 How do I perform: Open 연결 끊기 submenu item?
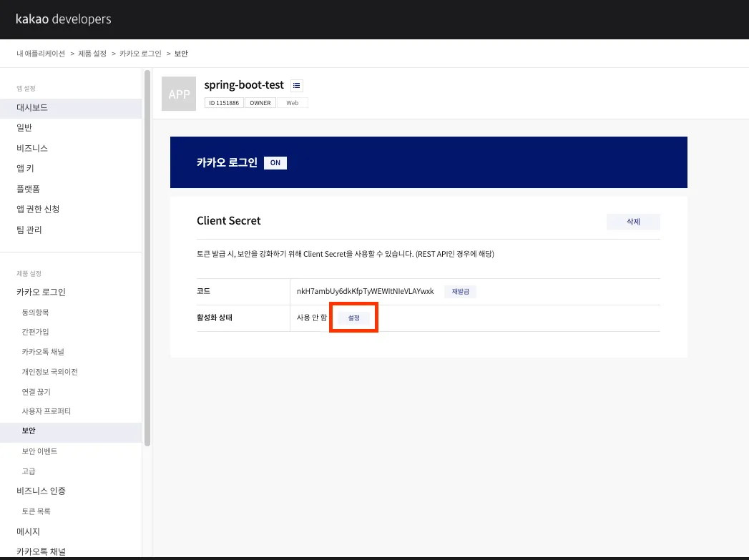click(36, 392)
